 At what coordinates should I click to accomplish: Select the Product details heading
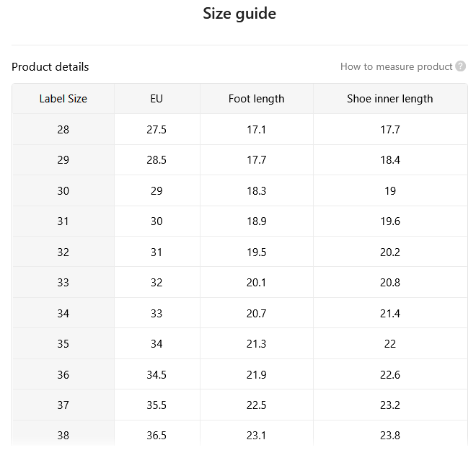(50, 67)
